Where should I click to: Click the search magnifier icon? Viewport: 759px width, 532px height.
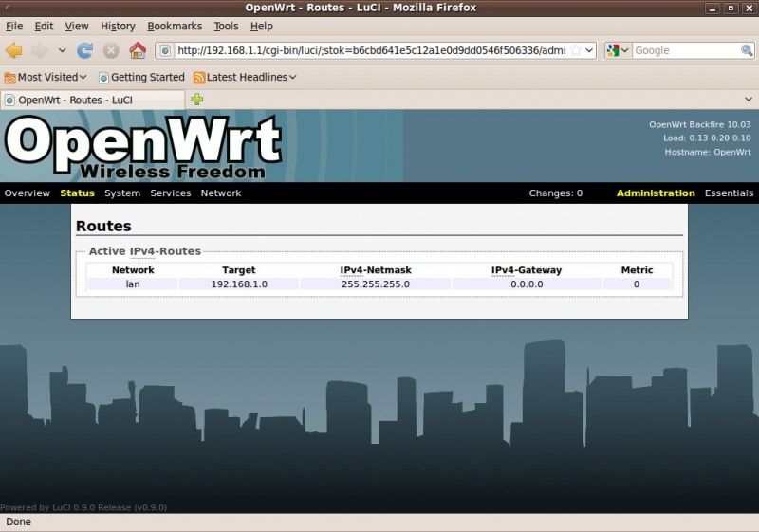pyautogui.click(x=747, y=50)
